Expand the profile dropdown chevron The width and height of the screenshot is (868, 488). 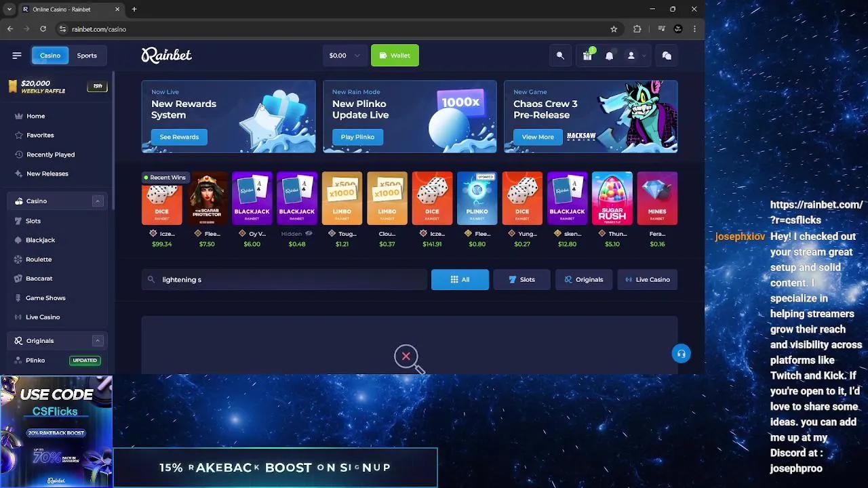click(643, 56)
